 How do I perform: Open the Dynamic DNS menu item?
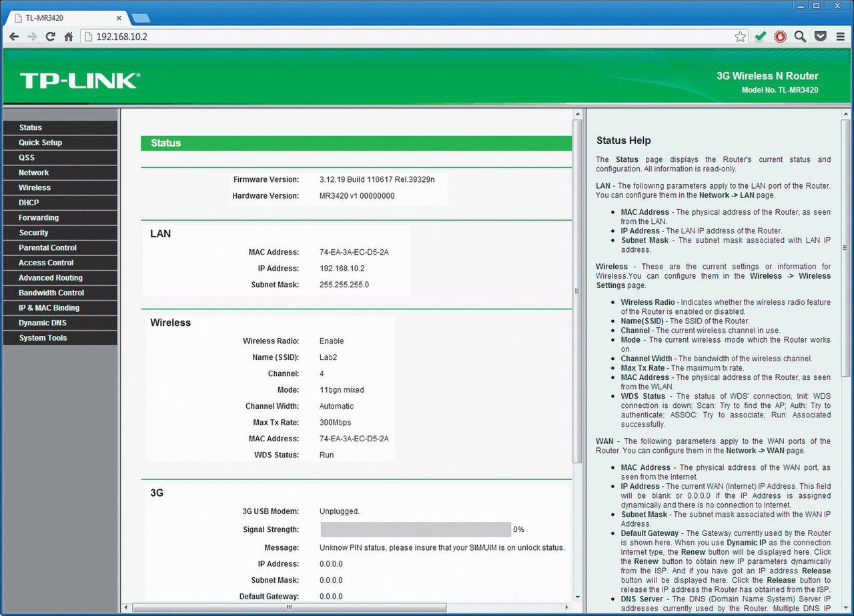[x=60, y=323]
